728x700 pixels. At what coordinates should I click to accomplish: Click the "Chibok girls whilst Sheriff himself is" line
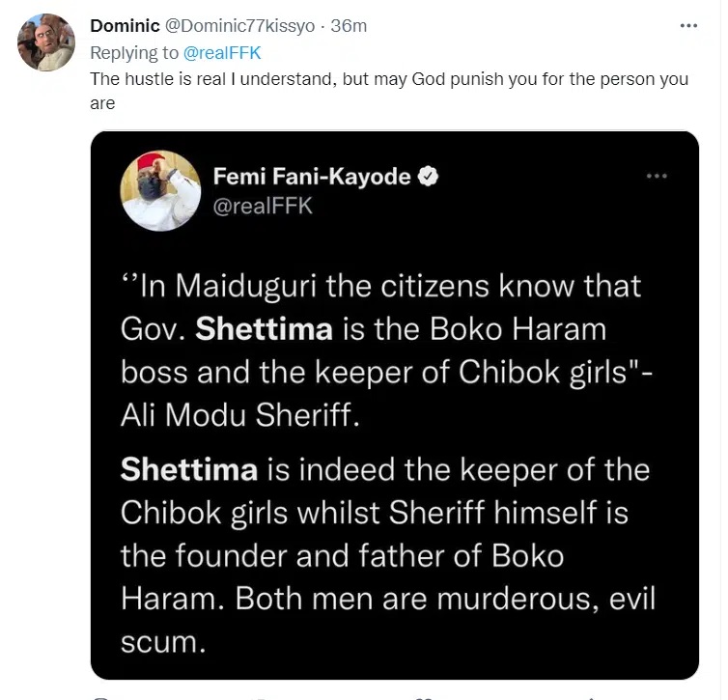(374, 512)
